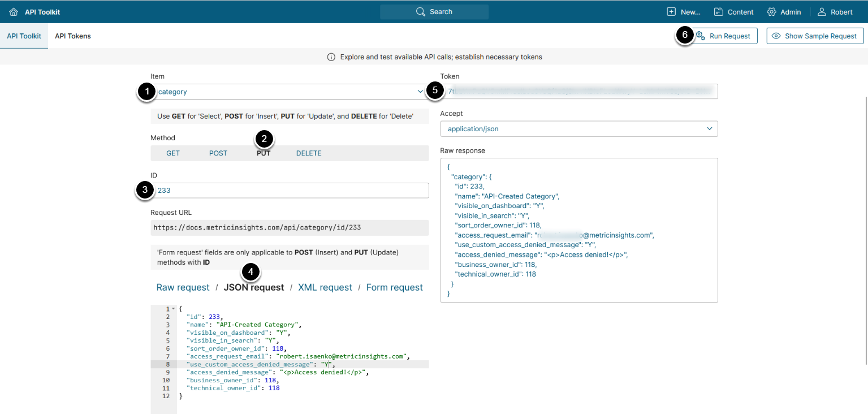The width and height of the screenshot is (868, 414).
Task: Click into the ID input field
Action: [x=291, y=191]
